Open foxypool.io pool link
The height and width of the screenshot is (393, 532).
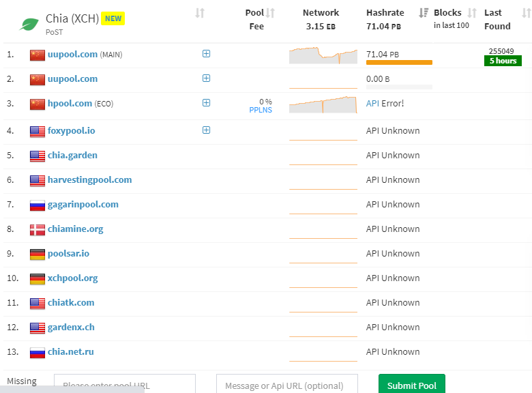click(71, 131)
